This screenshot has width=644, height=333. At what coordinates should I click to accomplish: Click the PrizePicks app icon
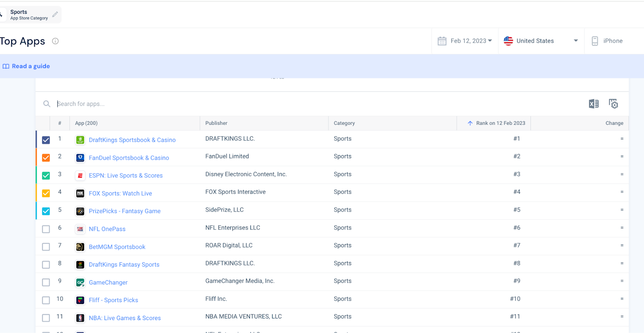pos(80,211)
